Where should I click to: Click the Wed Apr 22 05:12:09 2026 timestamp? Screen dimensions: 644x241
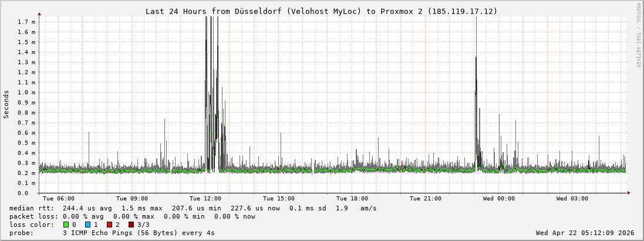pyautogui.click(x=585, y=233)
